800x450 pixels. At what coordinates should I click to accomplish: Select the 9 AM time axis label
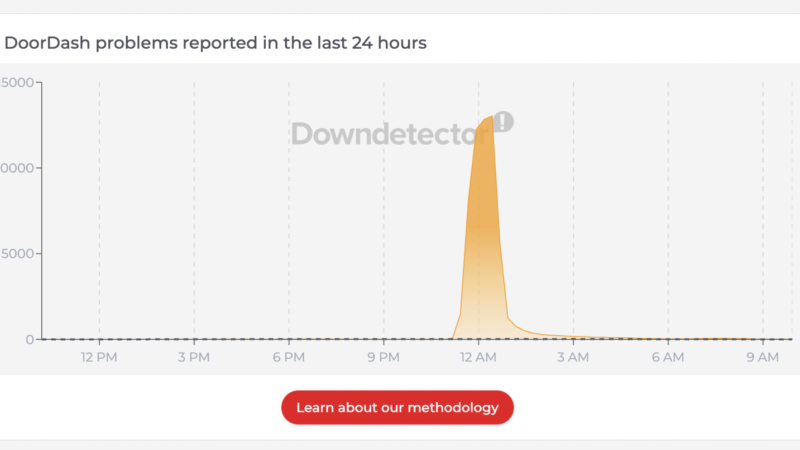(x=763, y=357)
